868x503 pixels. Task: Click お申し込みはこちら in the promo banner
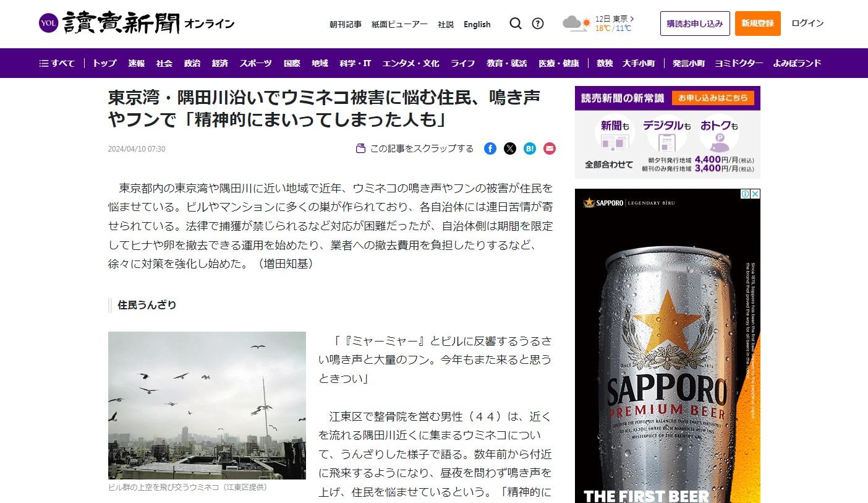tap(715, 97)
